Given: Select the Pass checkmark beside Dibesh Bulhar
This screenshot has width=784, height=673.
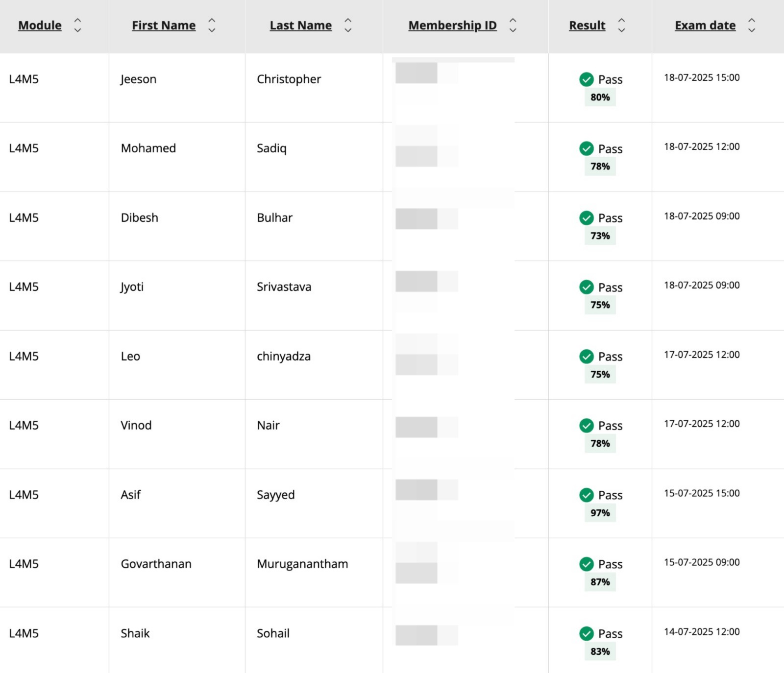Looking at the screenshot, I should click(586, 218).
